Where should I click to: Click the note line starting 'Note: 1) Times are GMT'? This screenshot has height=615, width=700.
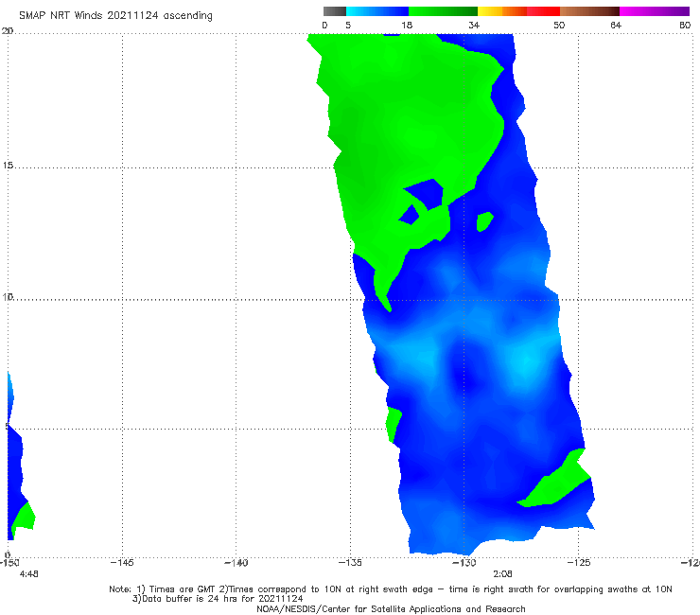(x=391, y=589)
